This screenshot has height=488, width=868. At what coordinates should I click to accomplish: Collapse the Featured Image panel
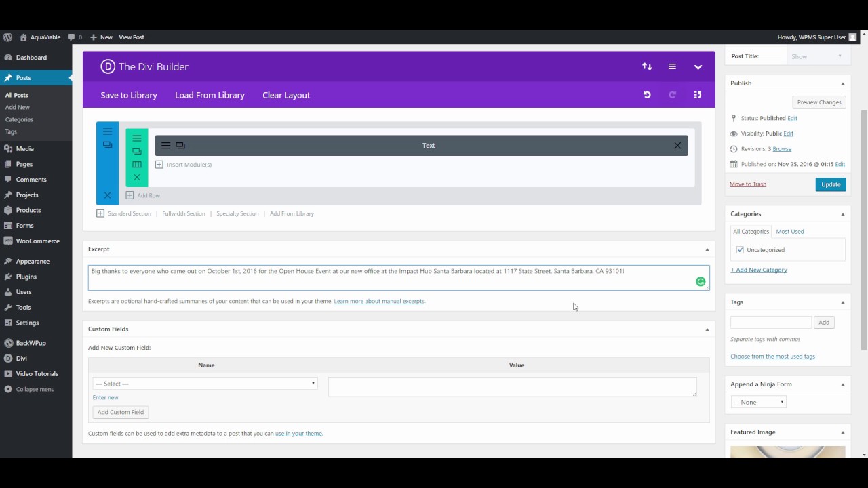pos(843,432)
